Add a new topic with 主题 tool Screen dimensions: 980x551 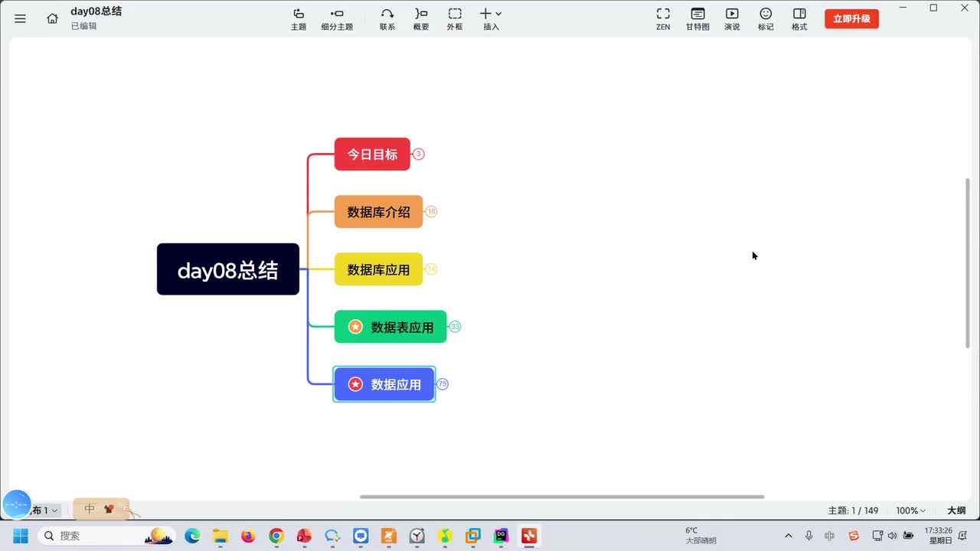tap(299, 19)
